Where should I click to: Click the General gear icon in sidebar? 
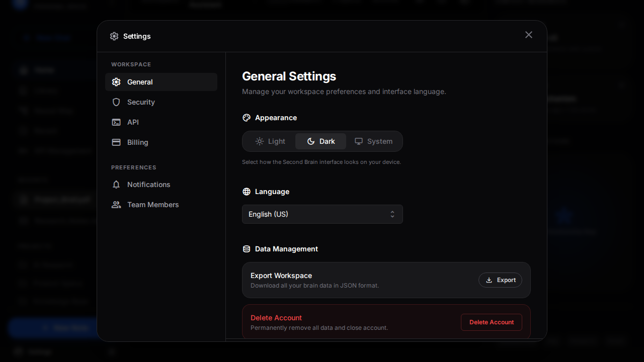[116, 82]
